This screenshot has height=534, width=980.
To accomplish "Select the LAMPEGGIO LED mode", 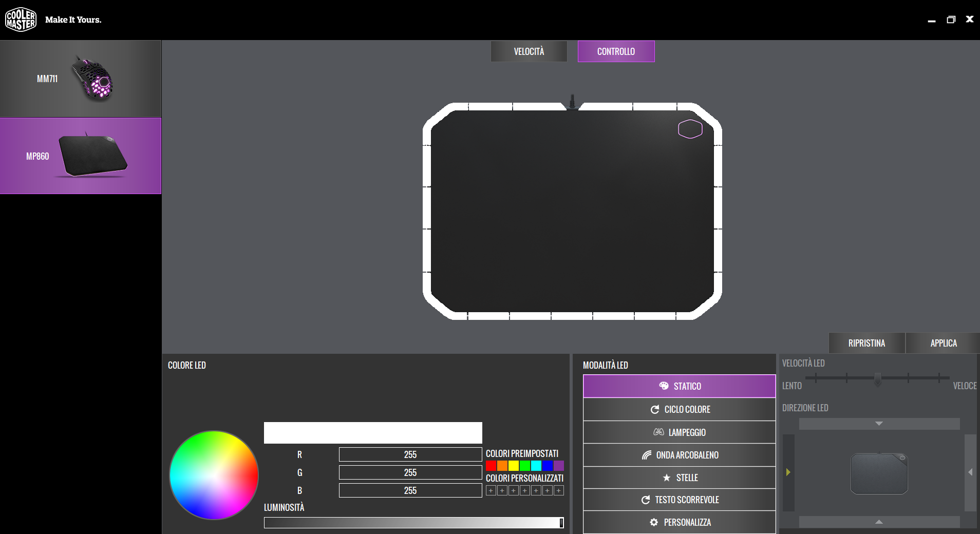I will pyautogui.click(x=679, y=432).
